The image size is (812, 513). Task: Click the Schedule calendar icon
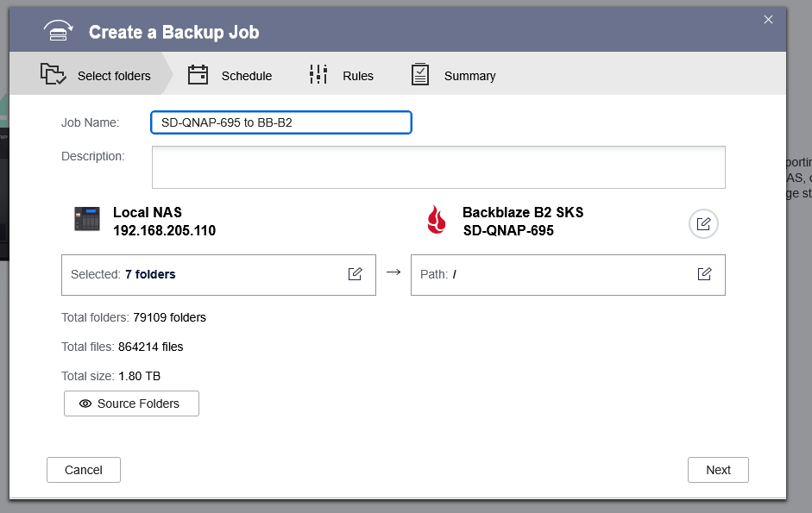click(x=198, y=75)
